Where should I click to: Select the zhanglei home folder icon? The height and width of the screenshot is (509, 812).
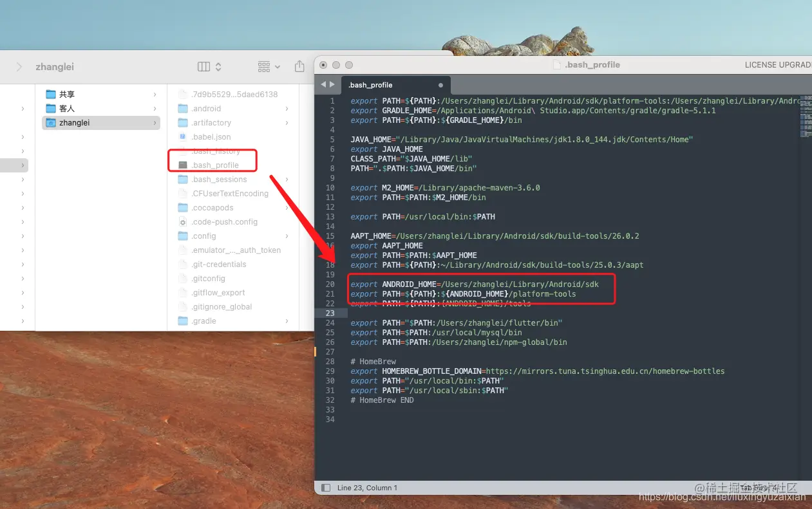[51, 123]
